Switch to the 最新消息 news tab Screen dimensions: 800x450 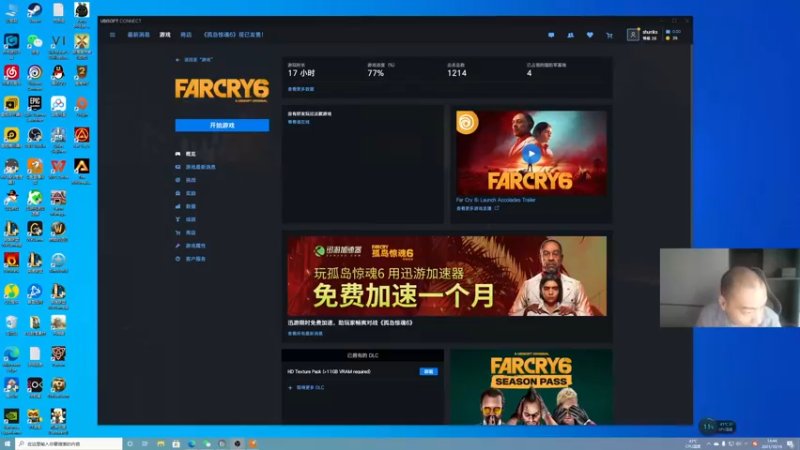[x=138, y=35]
